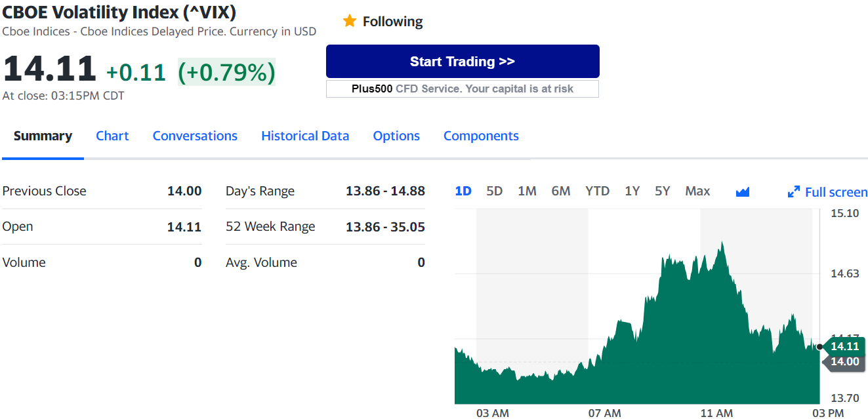
Task: Click the Open value 14.11
Action: point(184,227)
